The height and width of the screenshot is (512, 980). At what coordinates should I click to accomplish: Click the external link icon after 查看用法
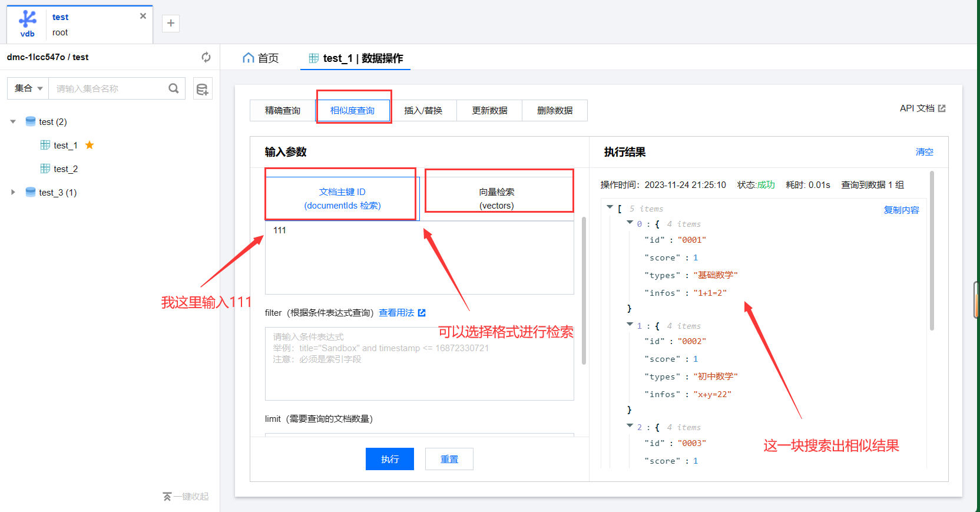tap(422, 313)
